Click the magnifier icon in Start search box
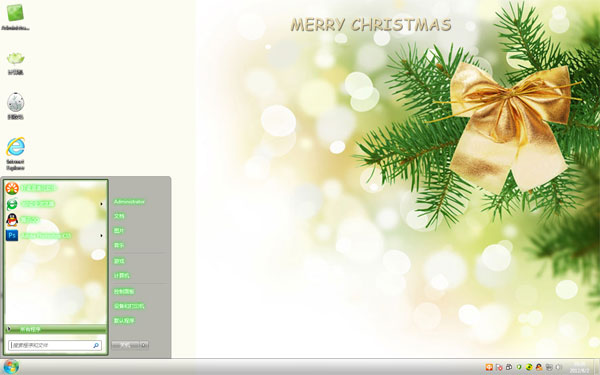Screen dimensions: 600x375 [96, 346]
